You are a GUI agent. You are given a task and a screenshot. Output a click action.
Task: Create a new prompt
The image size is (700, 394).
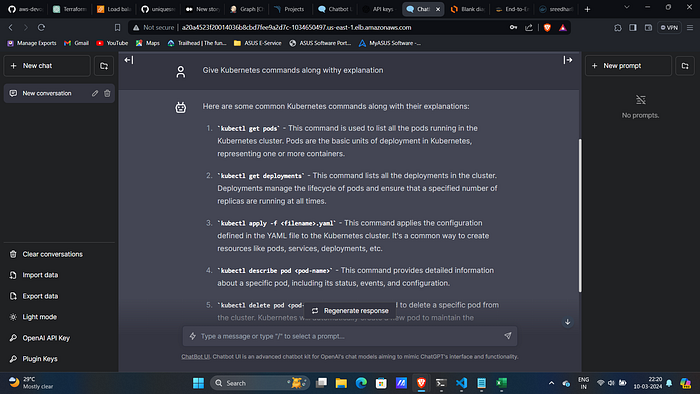tap(628, 66)
